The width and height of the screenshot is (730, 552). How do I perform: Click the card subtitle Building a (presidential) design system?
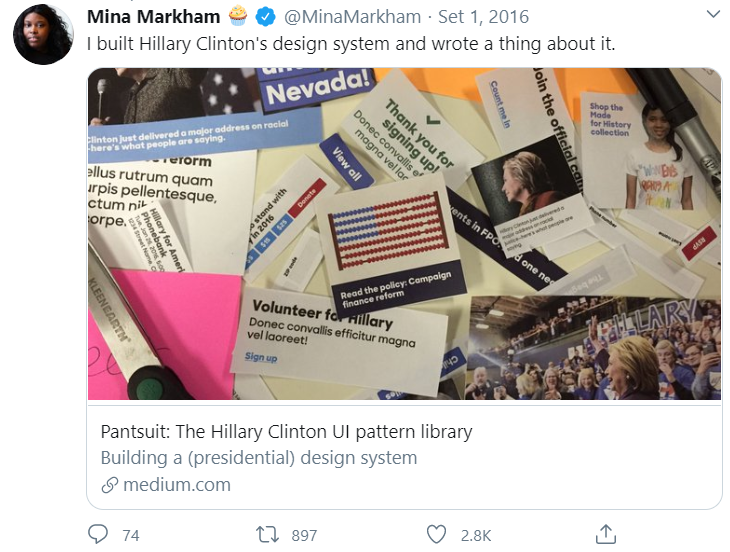click(x=259, y=458)
